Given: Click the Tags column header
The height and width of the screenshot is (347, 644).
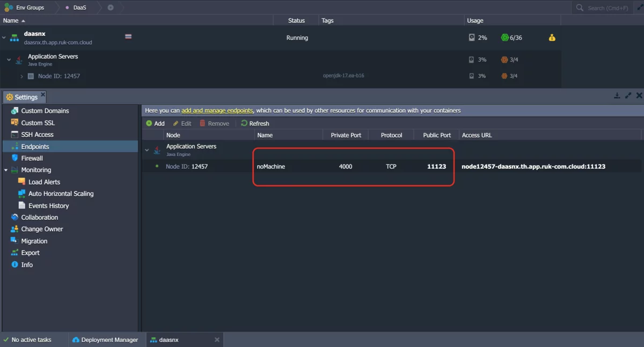Looking at the screenshot, I should 327,20.
